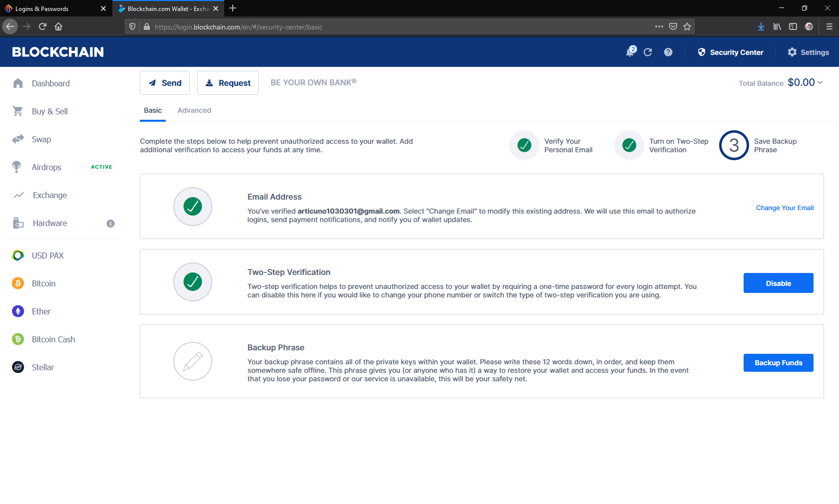This screenshot has width=839, height=504.
Task: Click the BE YOUR OWN BANK tagline
Action: tap(314, 82)
